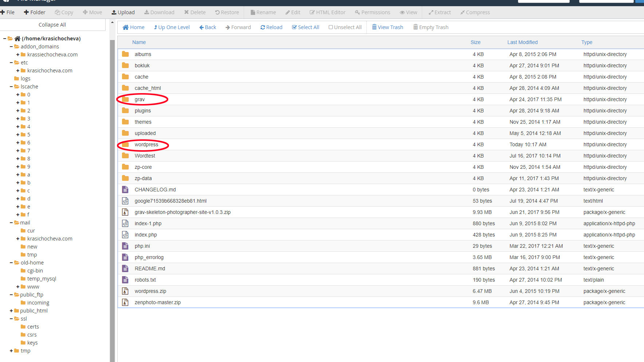Click the albums folder icon
This screenshot has height=362, width=644.
click(x=125, y=54)
